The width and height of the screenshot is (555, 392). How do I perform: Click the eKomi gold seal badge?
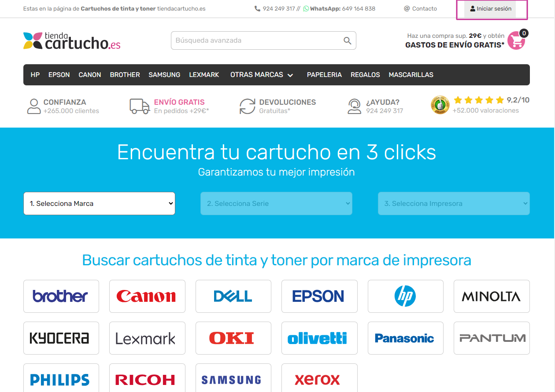point(440,105)
